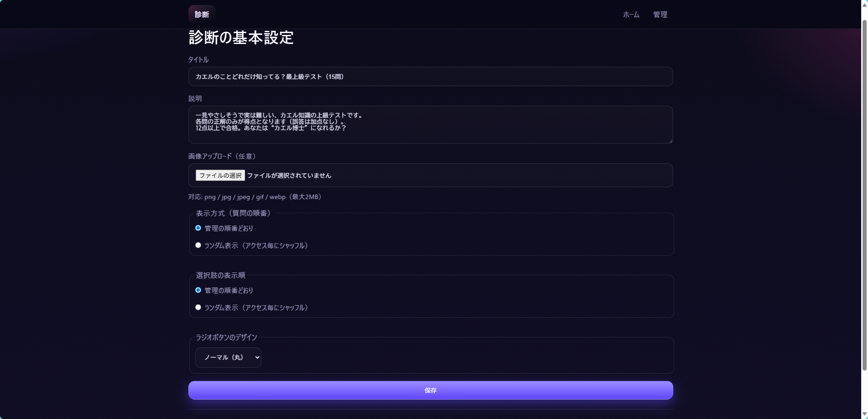The height and width of the screenshot is (419, 868).
Task: Choose 管理の順番どおり radio under 選択肢の表示順
Action: pyautogui.click(x=198, y=290)
